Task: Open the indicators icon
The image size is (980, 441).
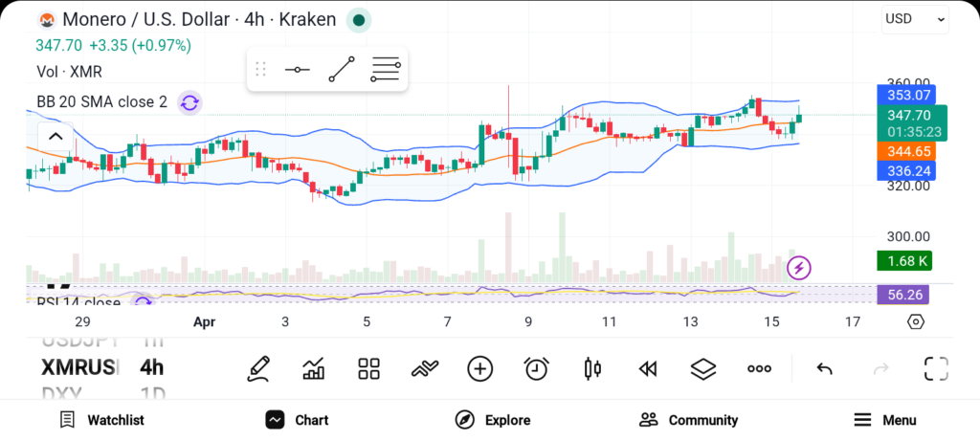Action: [x=424, y=368]
